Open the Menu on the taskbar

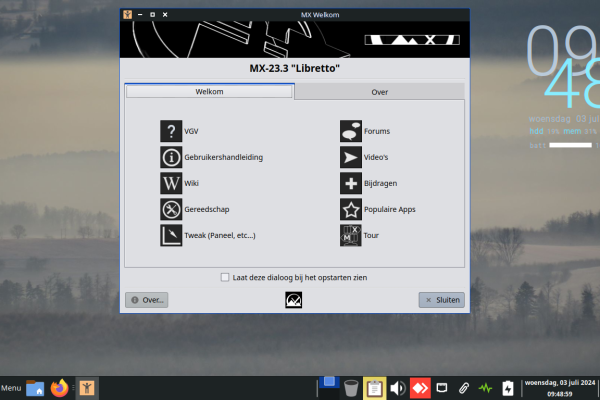[11, 388]
